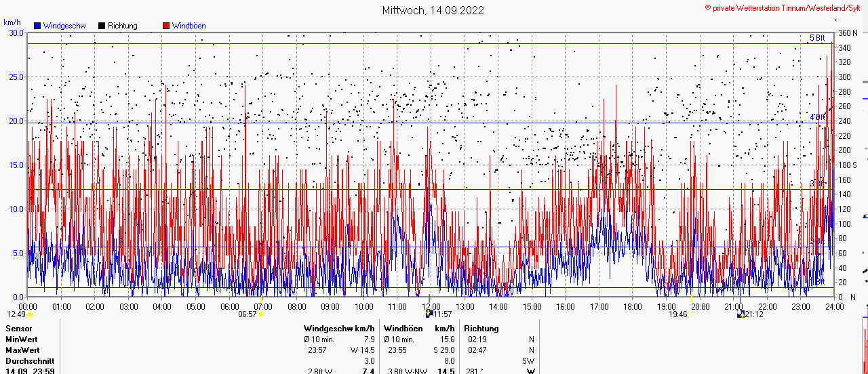Click the 4 Bft line label
The width and height of the screenshot is (868, 374).
coord(818,117)
